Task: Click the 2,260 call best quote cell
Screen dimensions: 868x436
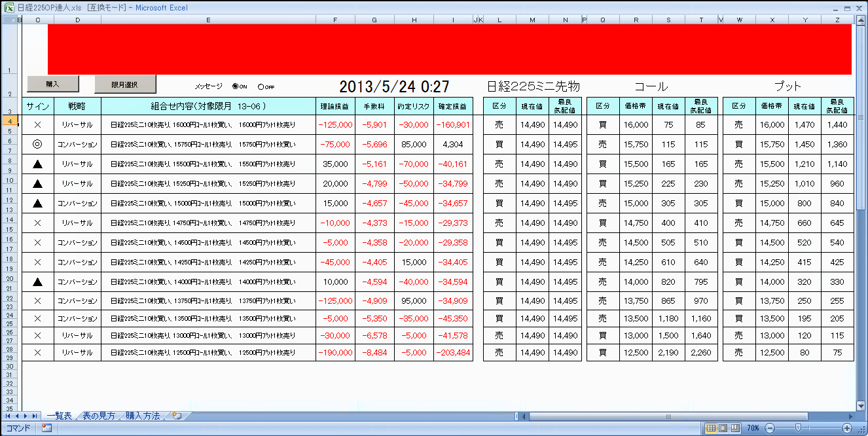Action: click(x=701, y=352)
